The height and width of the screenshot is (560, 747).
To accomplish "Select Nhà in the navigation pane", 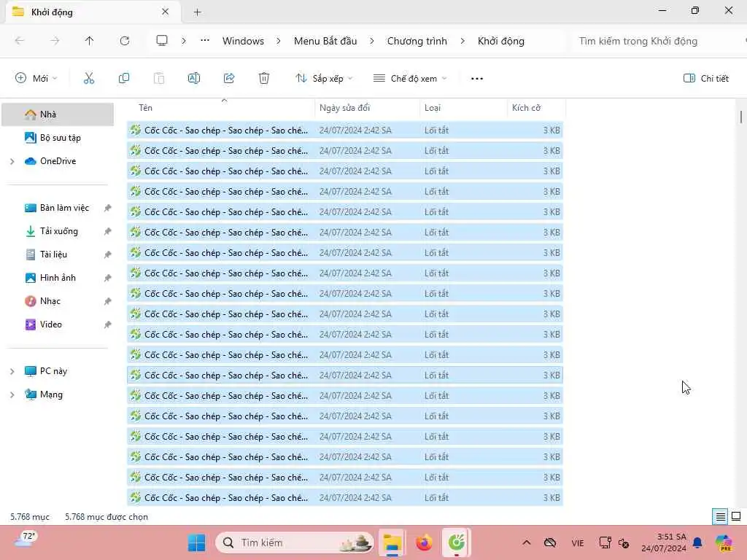I will [58, 114].
